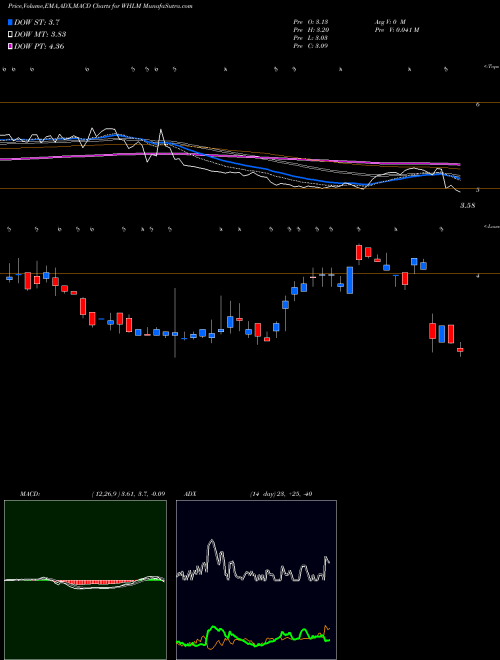Click the last small red candlestick on the right
500x660 pixels.
click(460, 350)
